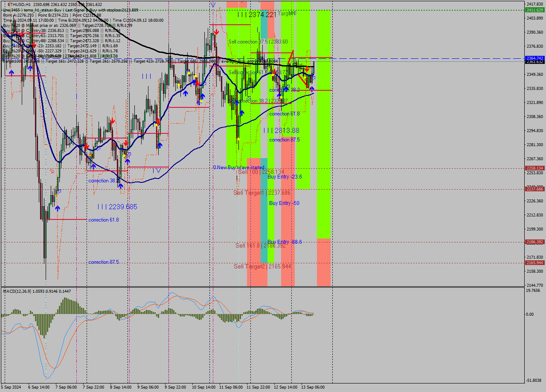Click the blue up arrow at the far left of the chart
This screenshot has height=392, width=546.
point(12,72)
